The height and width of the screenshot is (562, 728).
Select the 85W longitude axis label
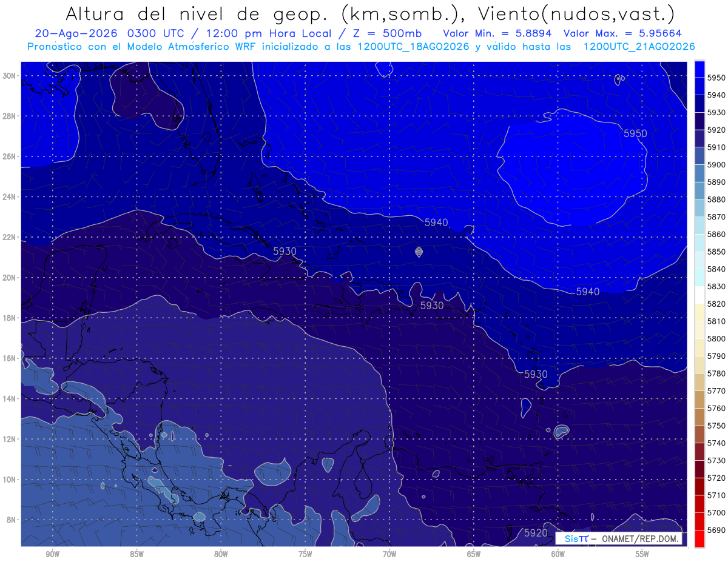click(136, 554)
